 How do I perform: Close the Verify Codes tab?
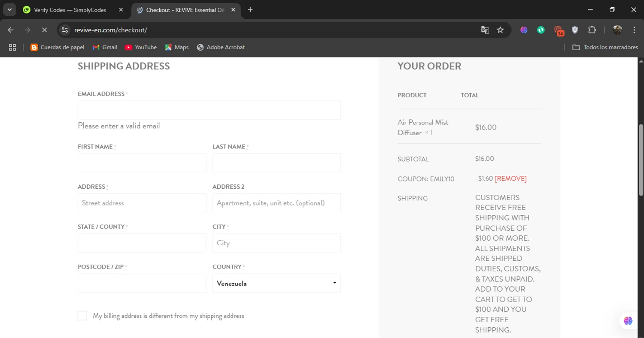click(121, 10)
